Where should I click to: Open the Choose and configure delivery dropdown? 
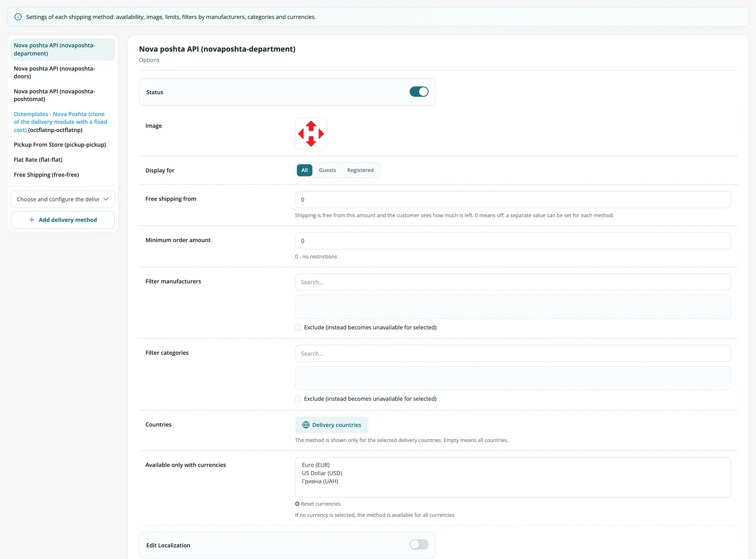(63, 199)
